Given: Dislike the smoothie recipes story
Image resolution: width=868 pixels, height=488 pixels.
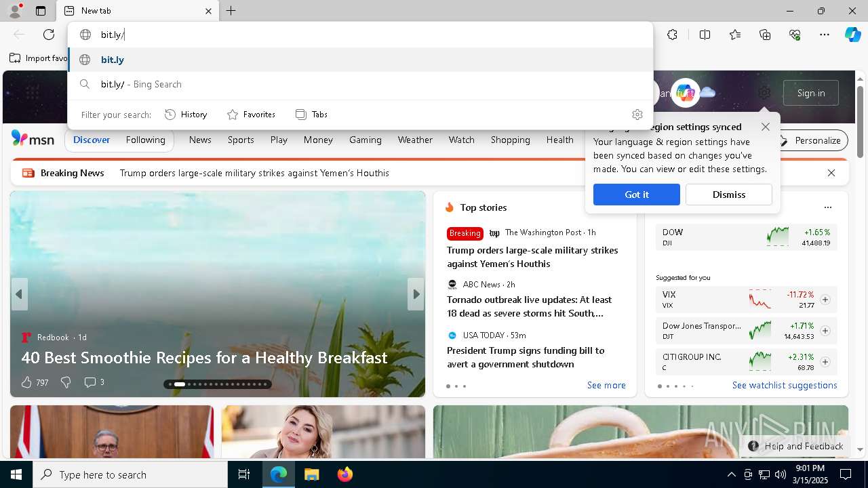Looking at the screenshot, I should [x=66, y=382].
